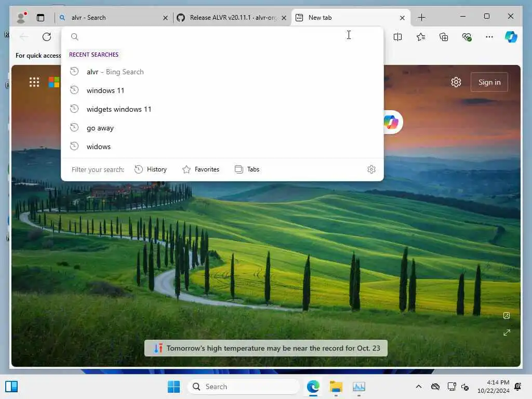
Task: Open the Copilot sidebar icon
Action: [x=511, y=37]
